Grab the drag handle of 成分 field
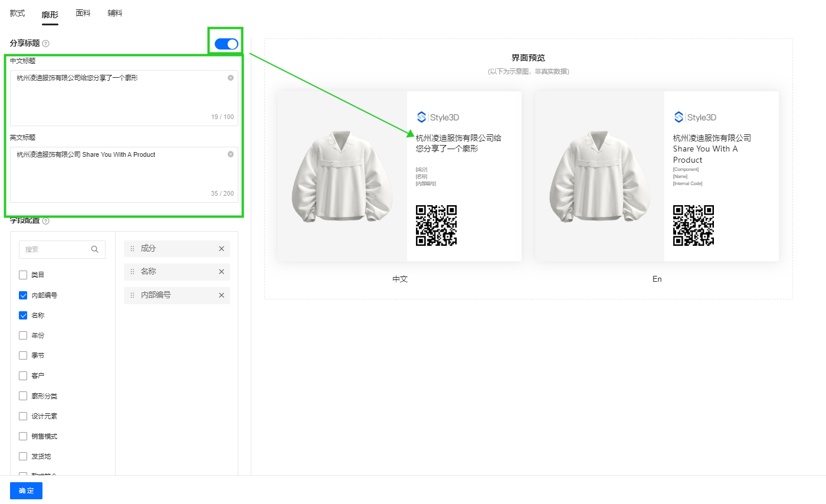 (x=132, y=249)
